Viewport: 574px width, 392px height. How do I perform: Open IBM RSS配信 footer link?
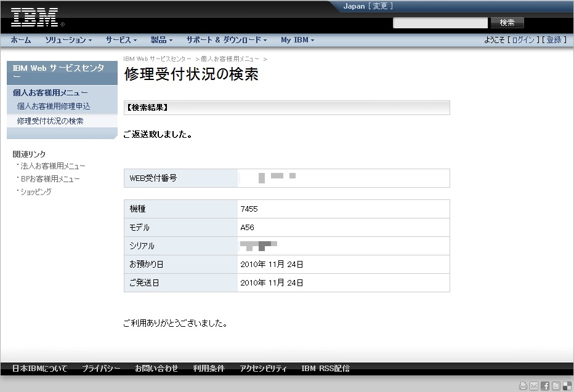point(325,368)
